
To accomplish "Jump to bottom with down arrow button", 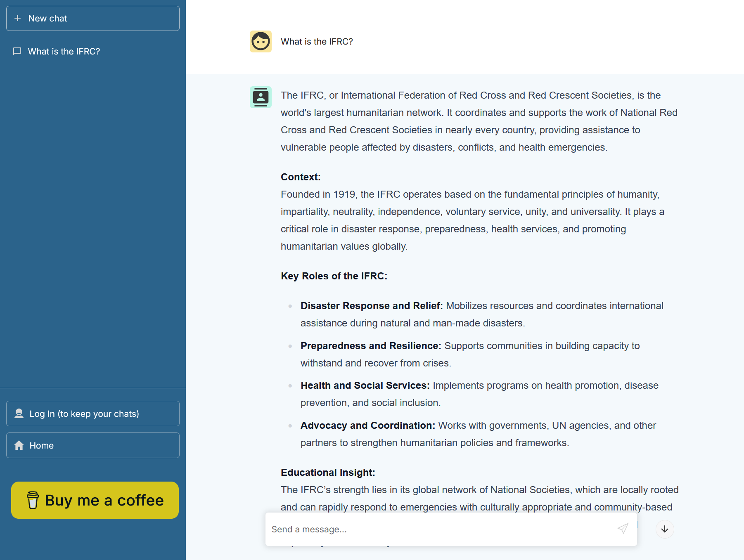I will tap(665, 529).
